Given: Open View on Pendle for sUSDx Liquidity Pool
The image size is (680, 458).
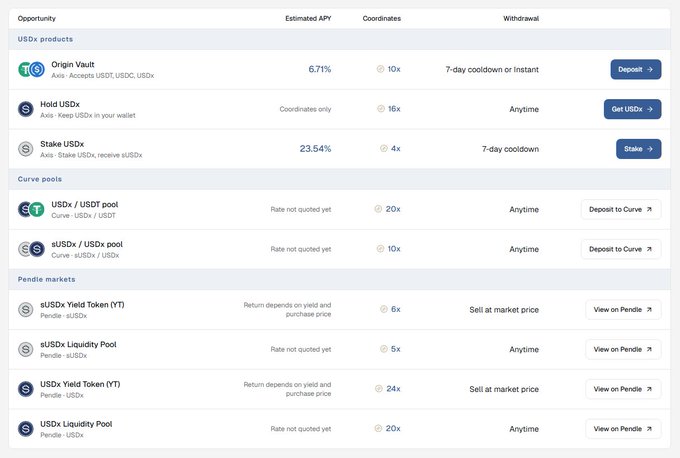Looking at the screenshot, I should pyautogui.click(x=623, y=349).
